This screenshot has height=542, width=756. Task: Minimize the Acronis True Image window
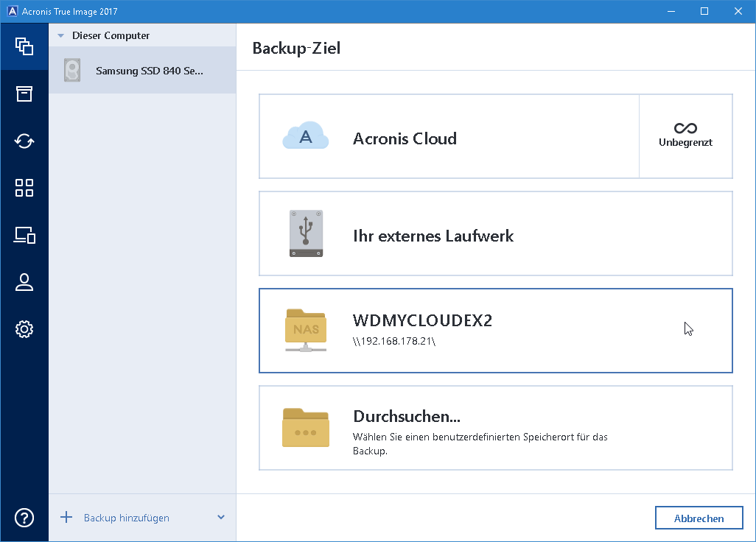(x=671, y=11)
